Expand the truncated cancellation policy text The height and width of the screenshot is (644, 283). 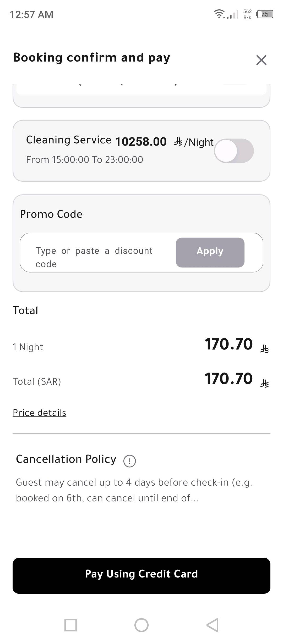134,490
